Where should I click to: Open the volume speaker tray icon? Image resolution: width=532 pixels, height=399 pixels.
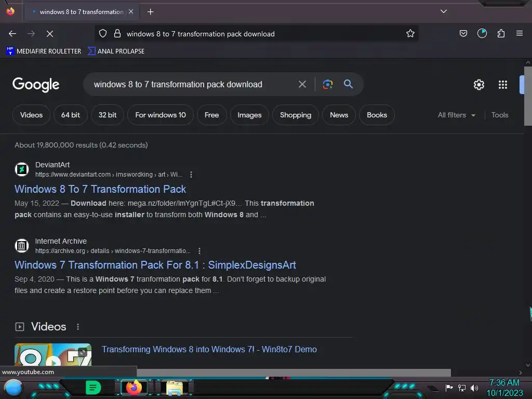point(474,388)
